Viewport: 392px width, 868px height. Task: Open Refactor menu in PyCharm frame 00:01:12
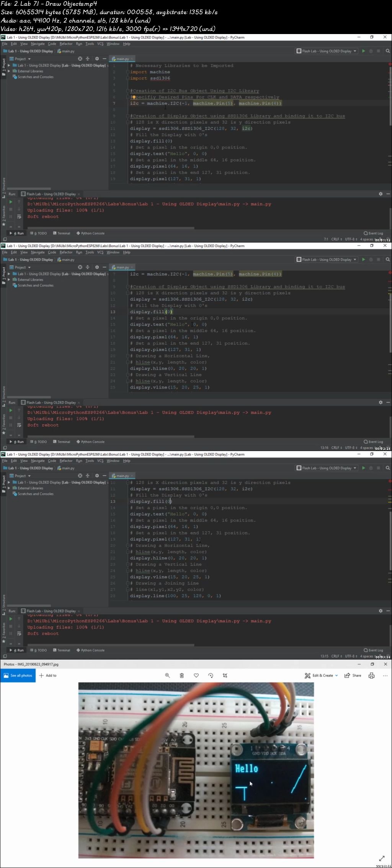pyautogui.click(x=66, y=44)
